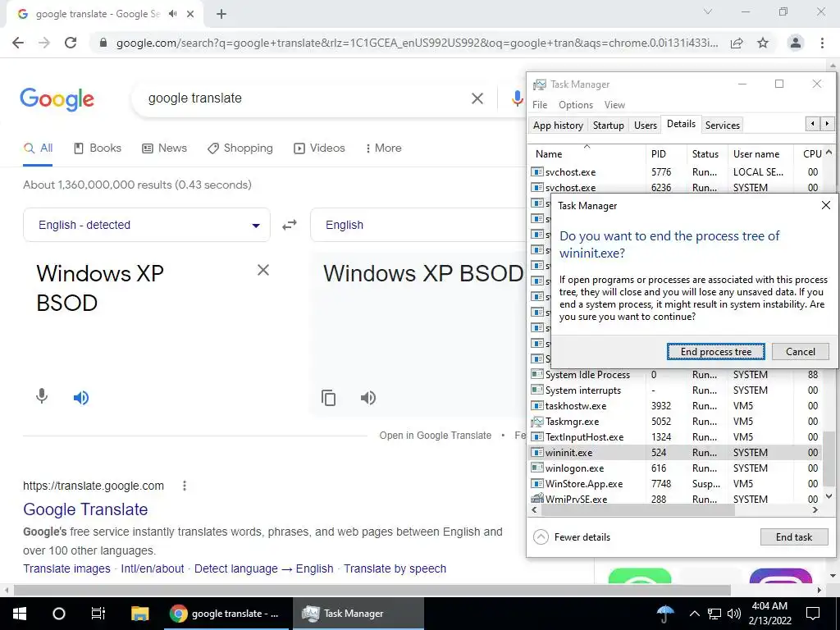Open the Translate by speech sublink
The image size is (840, 630).
click(395, 569)
